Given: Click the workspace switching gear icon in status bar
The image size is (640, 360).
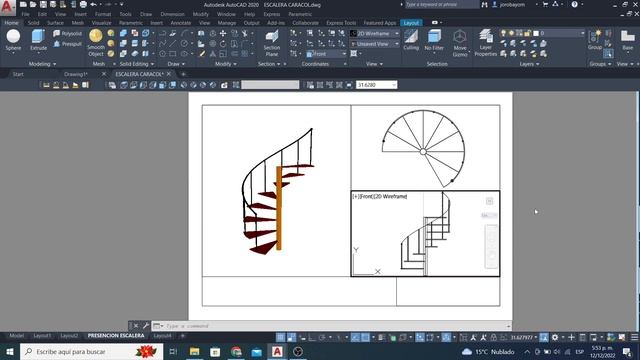Looking at the screenshot, I should point(555,337).
